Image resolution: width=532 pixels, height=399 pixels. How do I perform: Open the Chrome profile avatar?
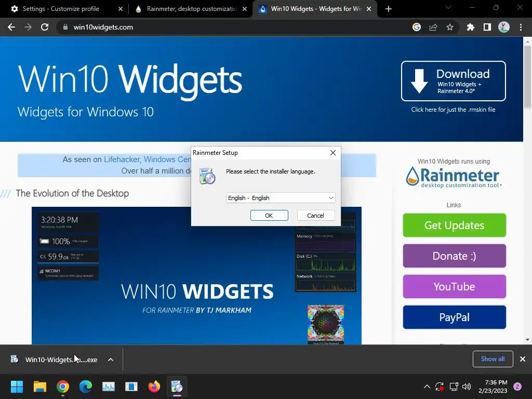pos(504,27)
